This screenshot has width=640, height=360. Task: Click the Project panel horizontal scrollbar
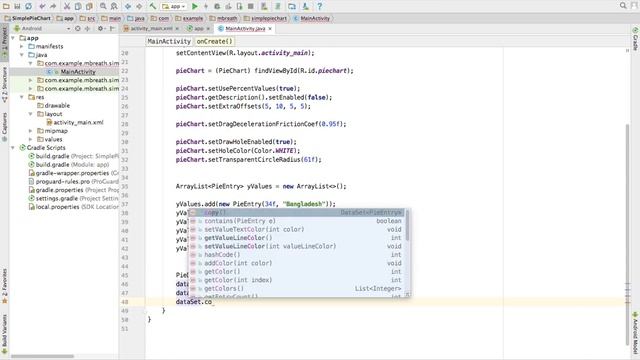pos(42,356)
